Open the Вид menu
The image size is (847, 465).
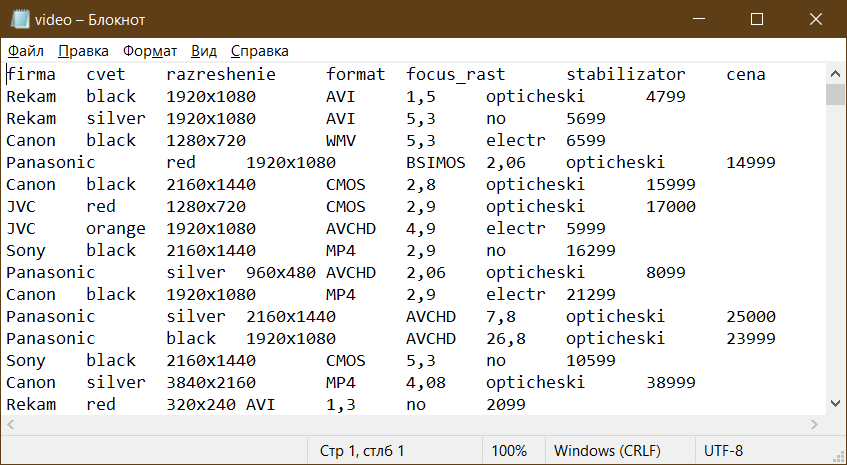204,51
